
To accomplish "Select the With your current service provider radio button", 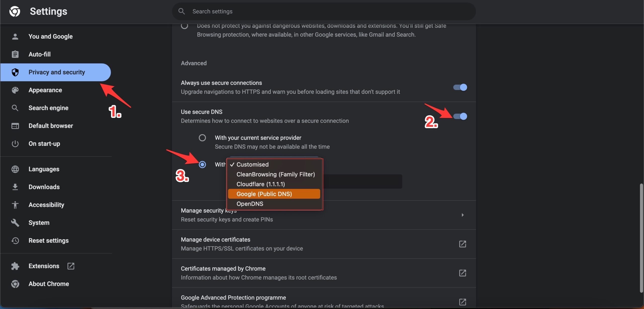I will tap(202, 137).
